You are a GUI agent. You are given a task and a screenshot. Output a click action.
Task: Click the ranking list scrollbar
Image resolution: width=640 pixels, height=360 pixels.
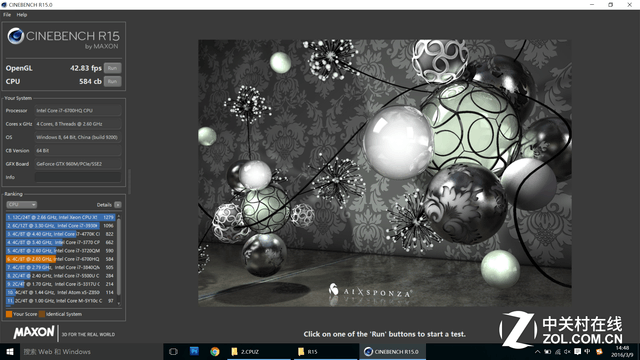119,260
